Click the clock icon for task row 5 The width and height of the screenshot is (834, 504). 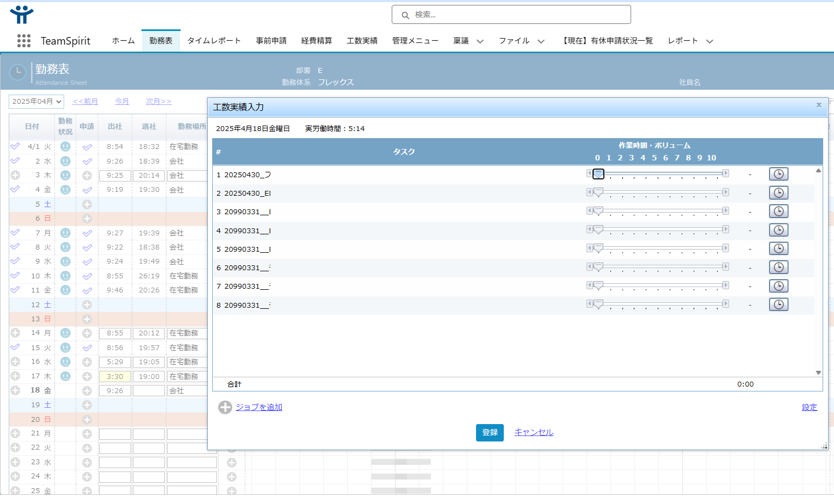click(x=778, y=248)
